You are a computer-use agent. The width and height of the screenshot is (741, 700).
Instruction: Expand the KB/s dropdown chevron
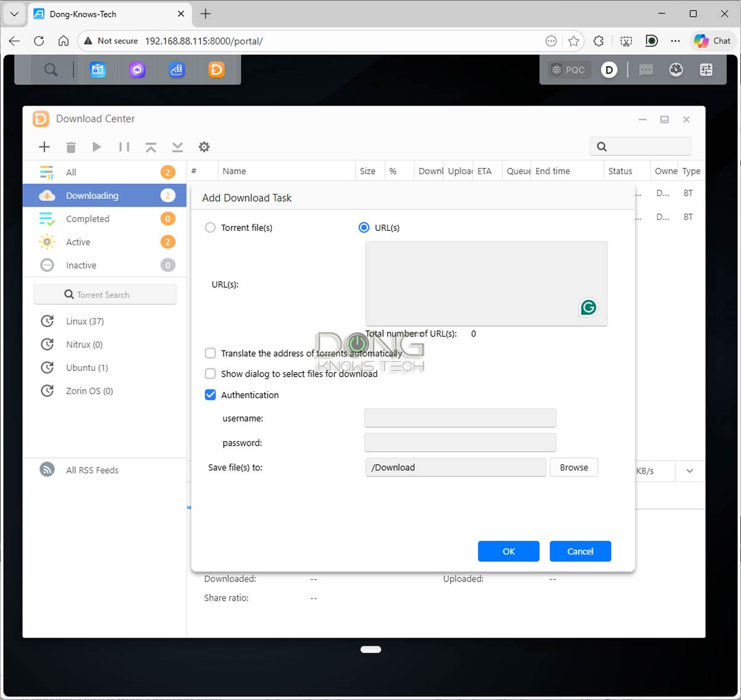690,471
